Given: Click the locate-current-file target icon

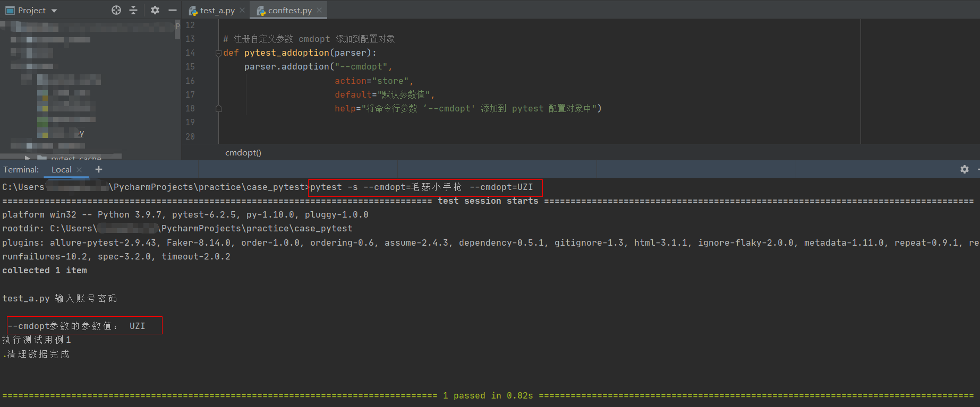Looking at the screenshot, I should tap(116, 10).
